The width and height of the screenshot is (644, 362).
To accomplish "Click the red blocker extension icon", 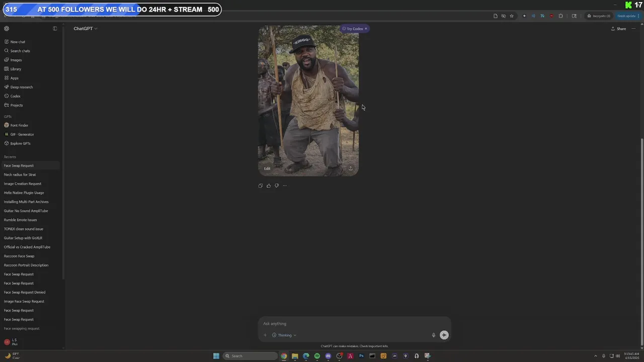I will (551, 16).
